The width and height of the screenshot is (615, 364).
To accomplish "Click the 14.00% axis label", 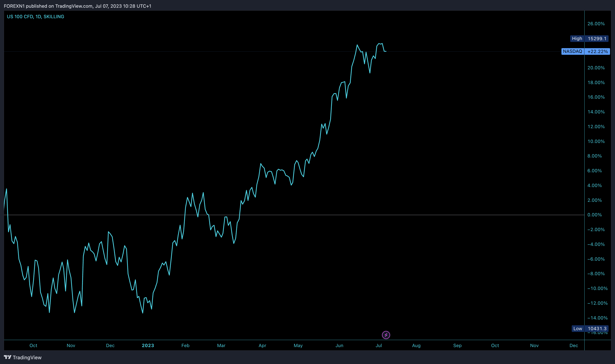I will click(596, 112).
